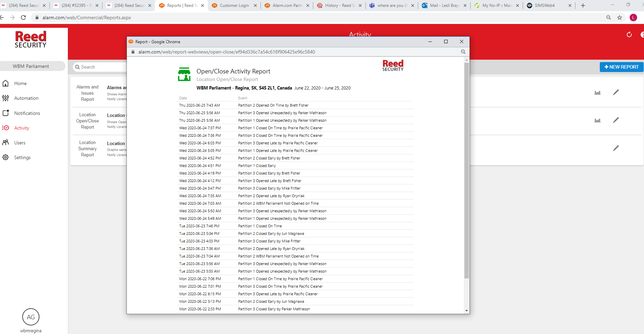Viewport: 644px width, 334px height.
Task: Click the Date column header in report
Action: [x=183, y=98]
